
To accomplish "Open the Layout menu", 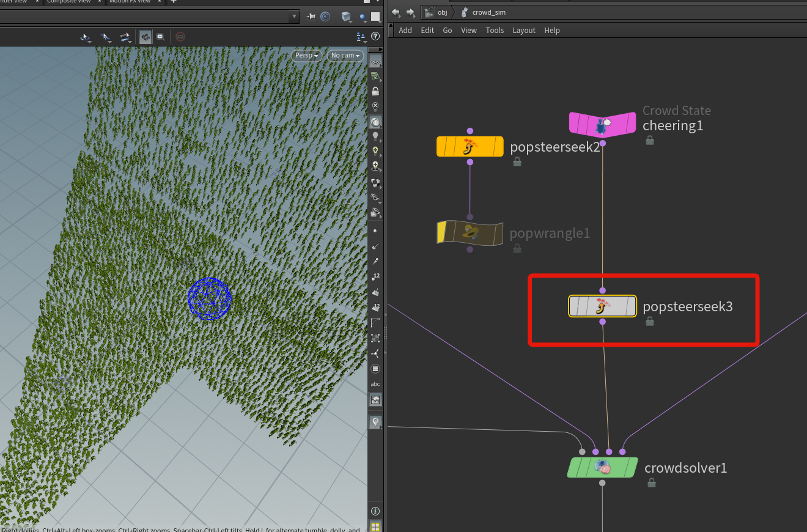I will pos(523,31).
